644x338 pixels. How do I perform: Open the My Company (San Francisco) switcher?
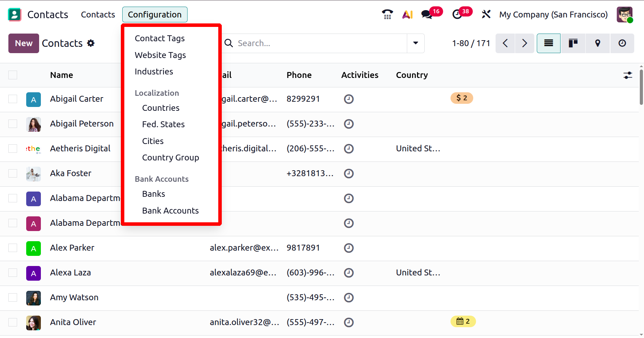point(553,14)
